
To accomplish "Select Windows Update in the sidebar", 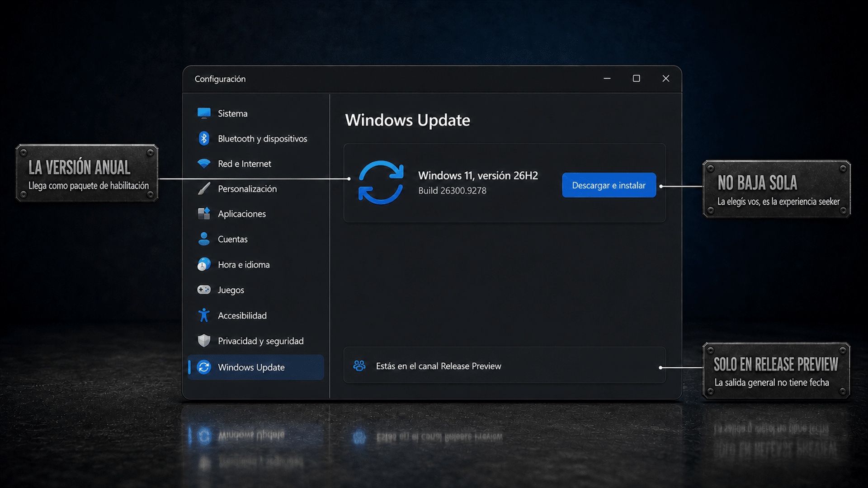I will coord(256,367).
